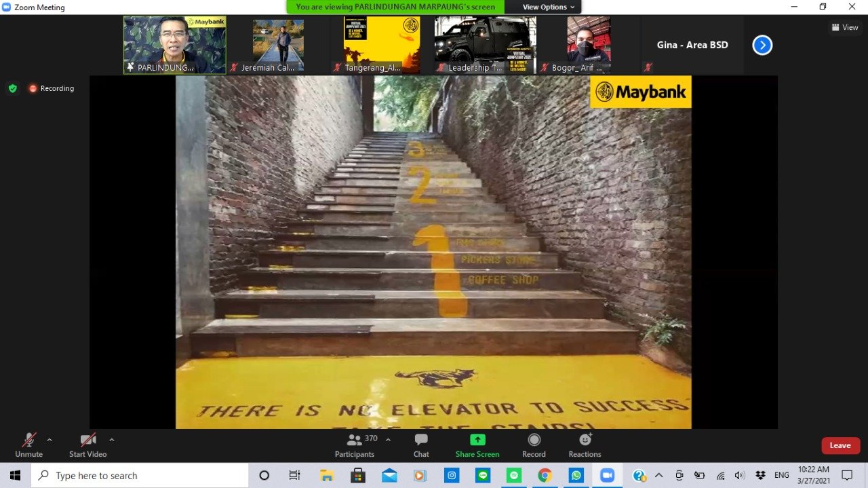Image resolution: width=868 pixels, height=488 pixels.
Task: Open Zoom from the Windows taskbar
Action: [x=608, y=475]
